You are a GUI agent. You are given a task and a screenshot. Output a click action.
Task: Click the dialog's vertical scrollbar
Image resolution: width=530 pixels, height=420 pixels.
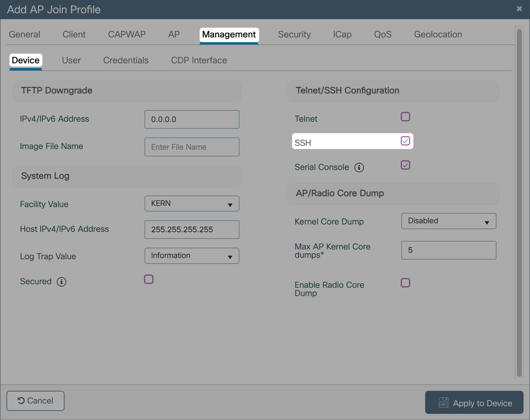[519, 203]
